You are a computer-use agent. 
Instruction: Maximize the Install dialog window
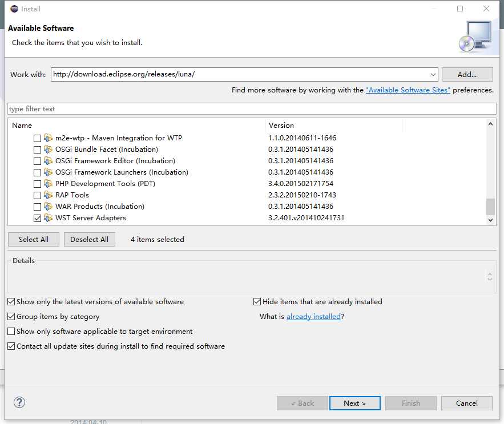click(460, 9)
